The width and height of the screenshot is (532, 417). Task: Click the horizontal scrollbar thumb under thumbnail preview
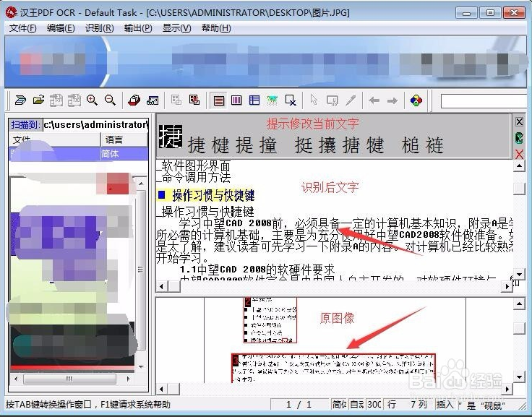click(69, 379)
